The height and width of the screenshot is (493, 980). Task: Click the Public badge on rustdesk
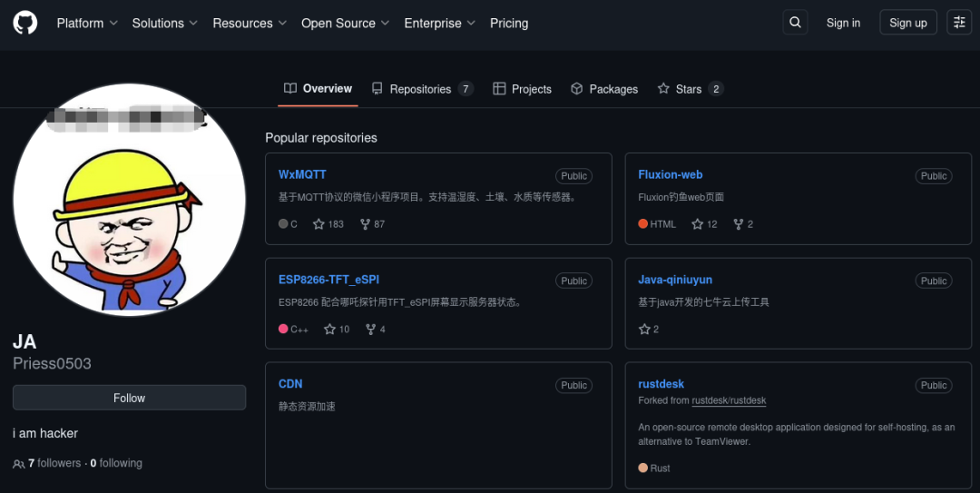point(934,385)
